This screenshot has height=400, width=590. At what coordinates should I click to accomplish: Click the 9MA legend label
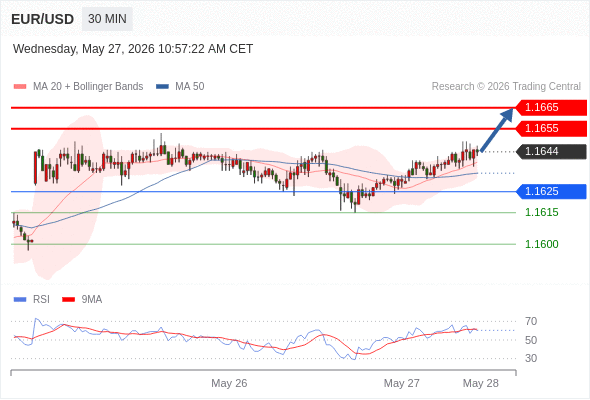92,300
